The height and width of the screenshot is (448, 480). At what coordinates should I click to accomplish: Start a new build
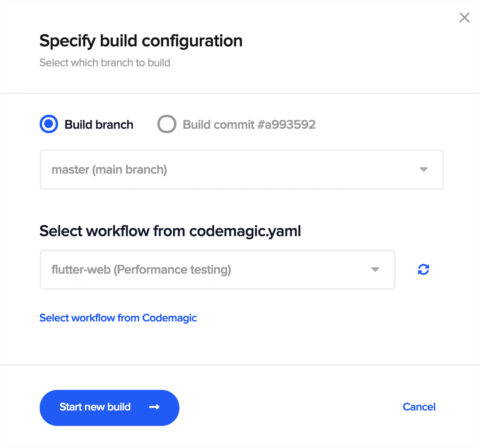pos(109,408)
